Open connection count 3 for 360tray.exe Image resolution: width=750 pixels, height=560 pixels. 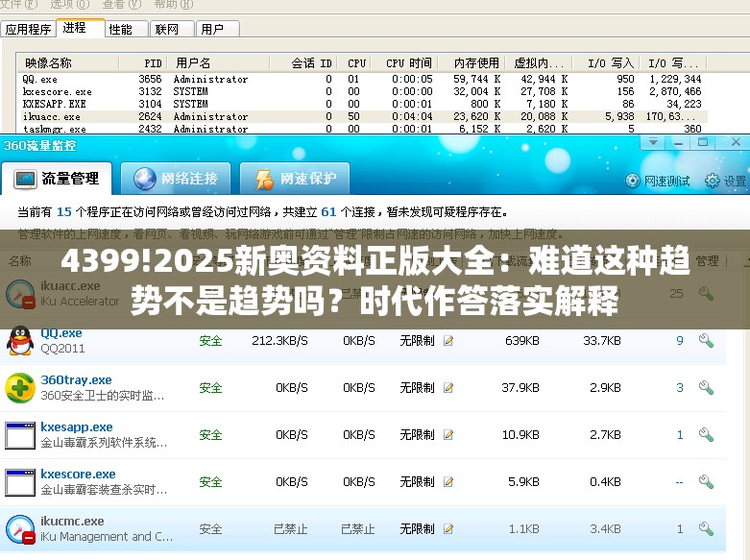680,388
